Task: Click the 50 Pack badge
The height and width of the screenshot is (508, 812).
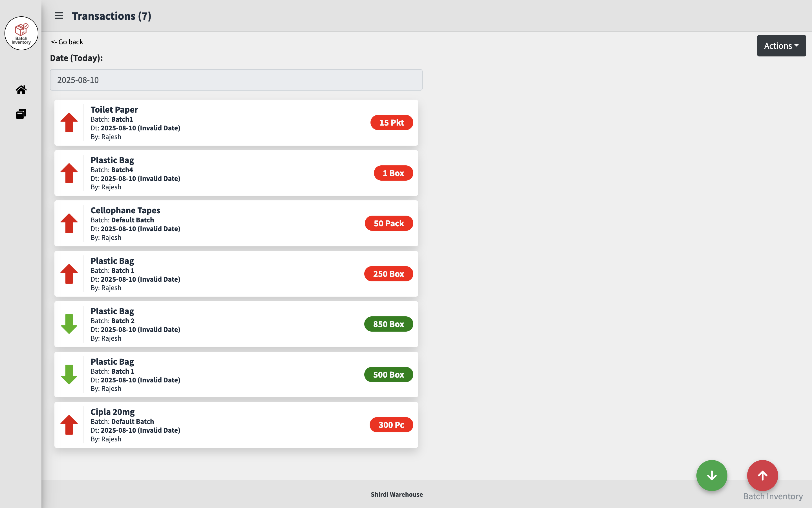Action: point(389,224)
